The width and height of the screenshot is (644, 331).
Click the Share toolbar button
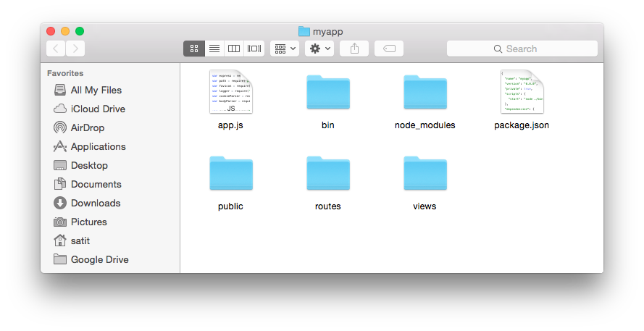click(354, 49)
